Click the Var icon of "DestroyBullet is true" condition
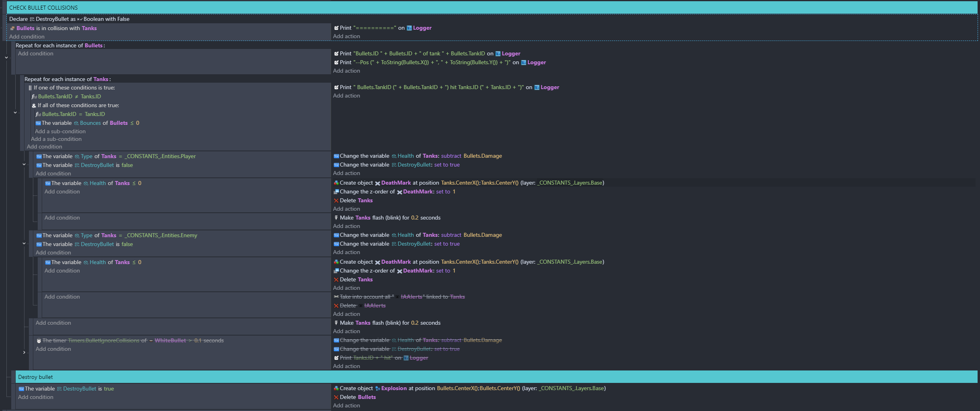 point(21,389)
